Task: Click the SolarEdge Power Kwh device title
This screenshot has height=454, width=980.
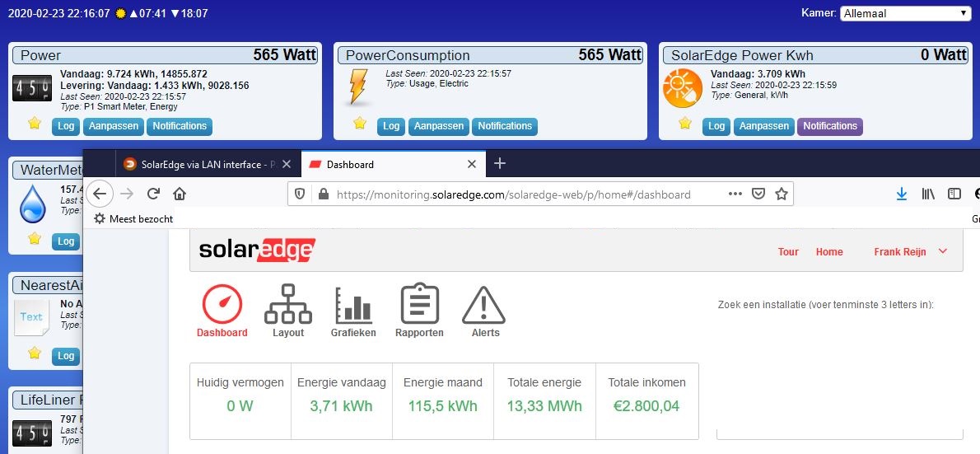Action: (x=742, y=55)
